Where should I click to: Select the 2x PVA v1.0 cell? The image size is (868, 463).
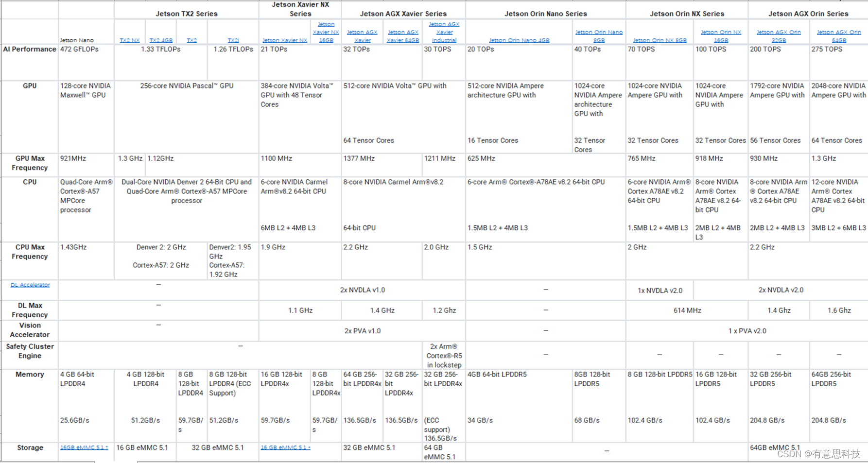click(x=363, y=331)
